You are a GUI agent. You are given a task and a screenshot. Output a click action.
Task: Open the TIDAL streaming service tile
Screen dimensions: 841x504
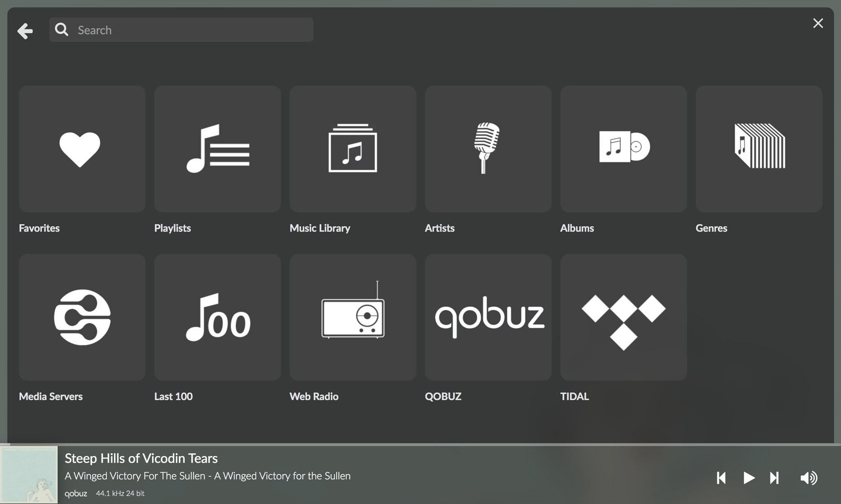coord(623,317)
